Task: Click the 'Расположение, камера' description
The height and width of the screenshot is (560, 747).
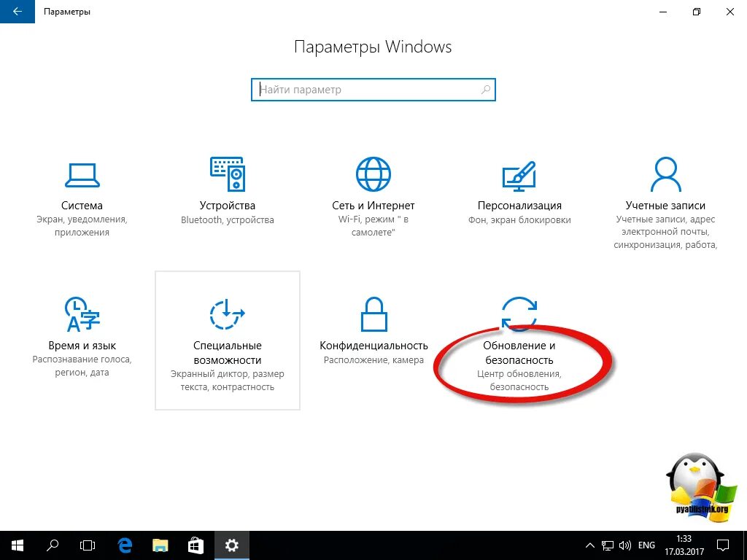Action: (374, 360)
